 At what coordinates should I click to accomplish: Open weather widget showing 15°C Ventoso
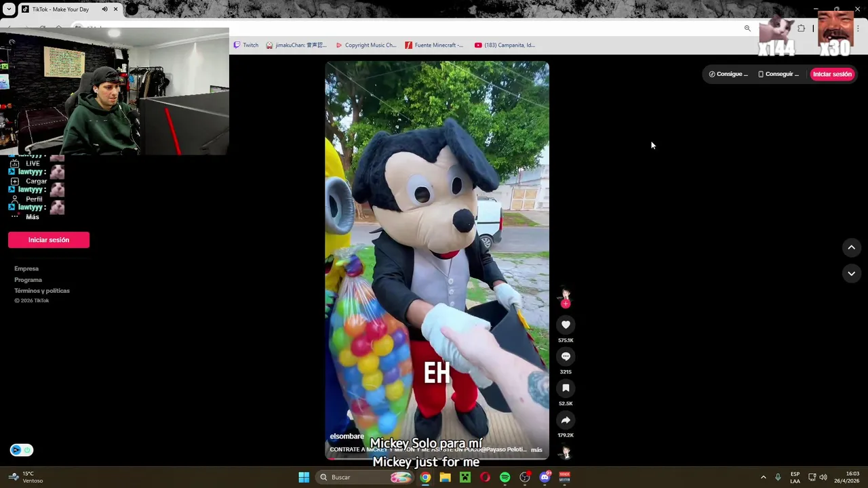[26, 477]
